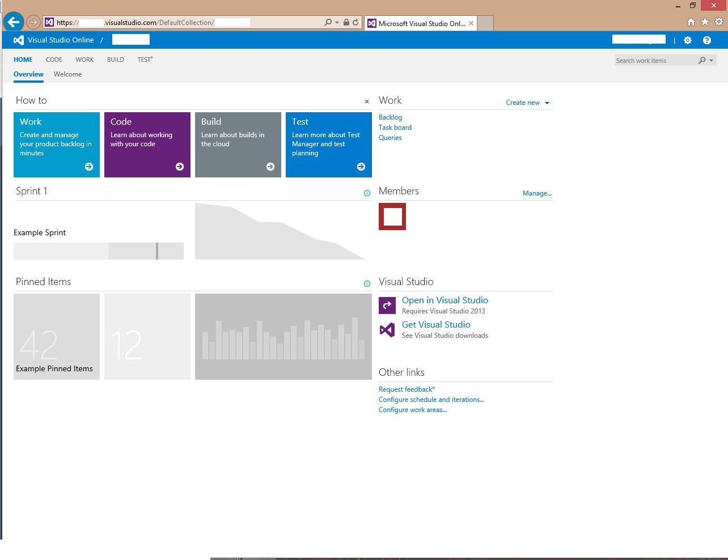Switch to the Overview sub-tab
Viewport: 728px width, 560px height.
(28, 74)
